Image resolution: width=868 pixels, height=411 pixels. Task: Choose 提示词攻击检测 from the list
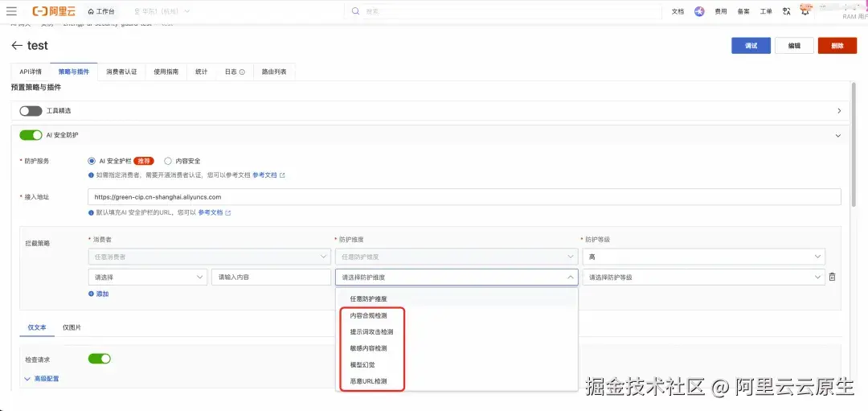coord(457,332)
